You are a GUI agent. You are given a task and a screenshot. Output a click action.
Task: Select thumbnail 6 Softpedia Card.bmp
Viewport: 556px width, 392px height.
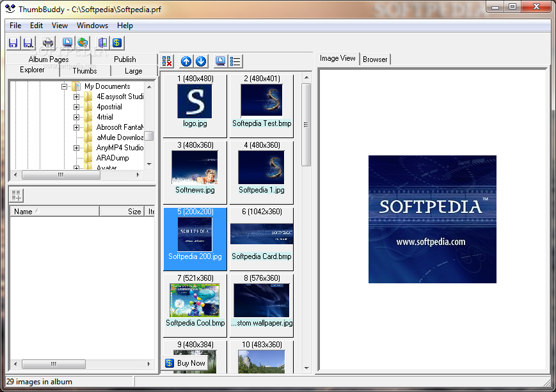click(x=262, y=239)
